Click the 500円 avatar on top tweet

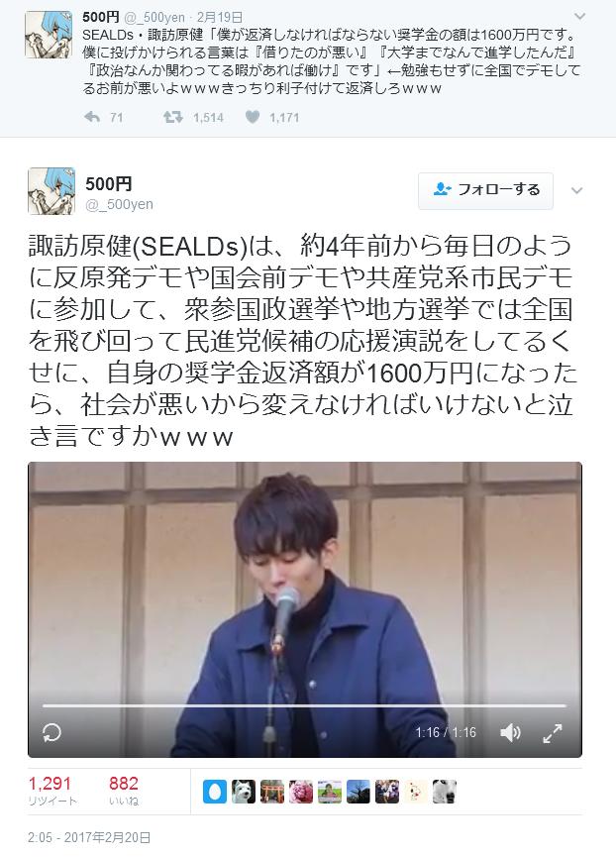point(49,35)
